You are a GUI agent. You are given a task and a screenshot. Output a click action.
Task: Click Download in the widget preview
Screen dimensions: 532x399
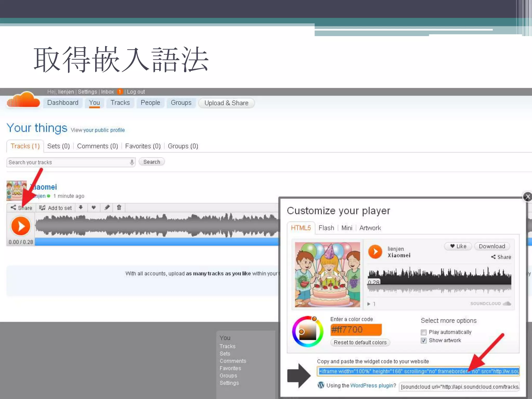[x=492, y=246]
